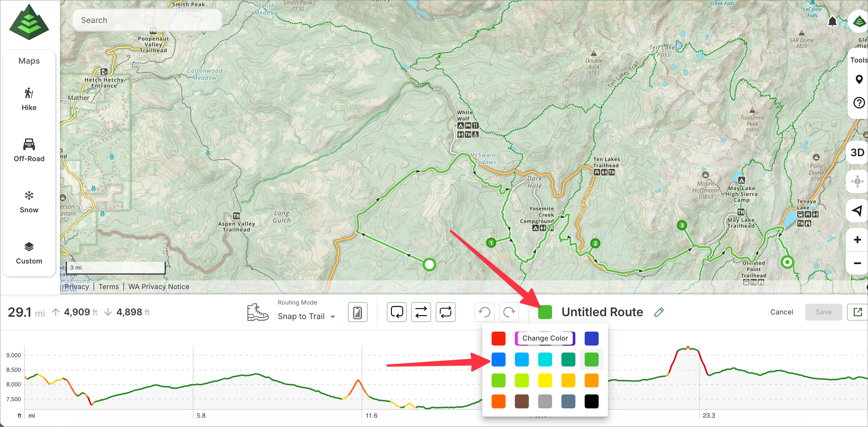Viewport: 868px width, 427px height.
Task: Click the notification bell icon
Action: 832,22
